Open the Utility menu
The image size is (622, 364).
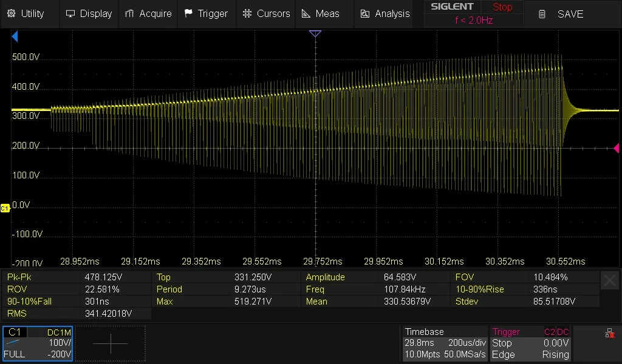pyautogui.click(x=26, y=13)
